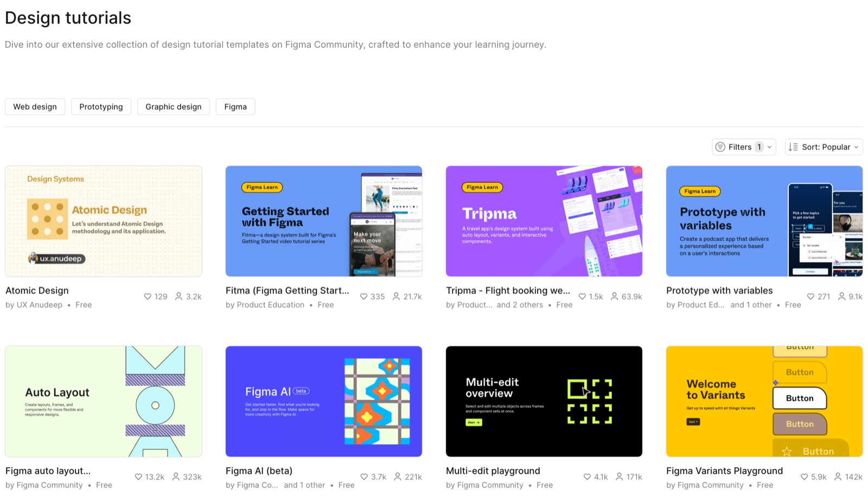Open the Tripma template thumbnail
Image resolution: width=868 pixels, height=497 pixels.
pyautogui.click(x=544, y=221)
